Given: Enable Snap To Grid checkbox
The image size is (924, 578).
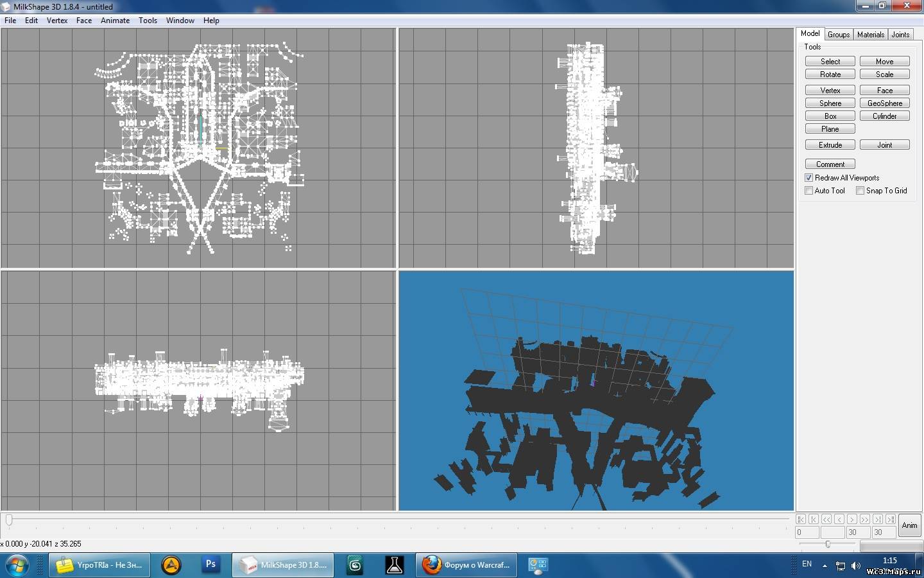Looking at the screenshot, I should pos(860,191).
